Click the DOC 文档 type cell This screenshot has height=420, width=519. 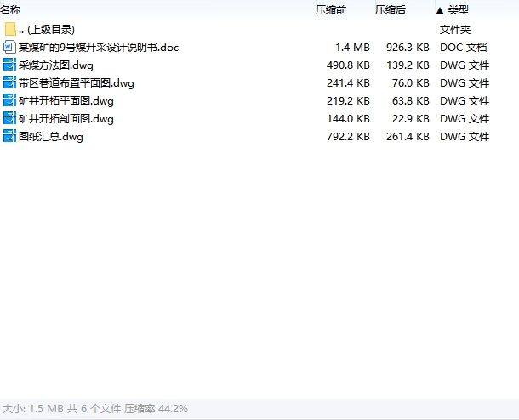click(x=464, y=48)
